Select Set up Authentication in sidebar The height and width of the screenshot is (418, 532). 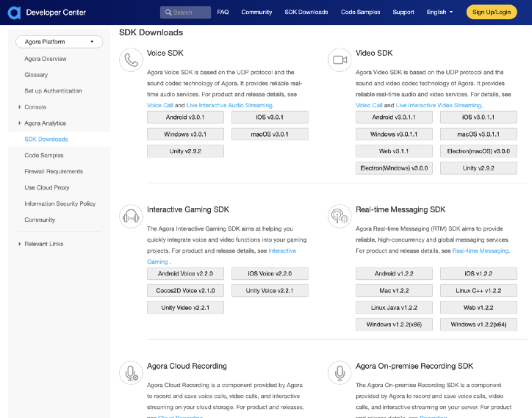[x=53, y=91]
